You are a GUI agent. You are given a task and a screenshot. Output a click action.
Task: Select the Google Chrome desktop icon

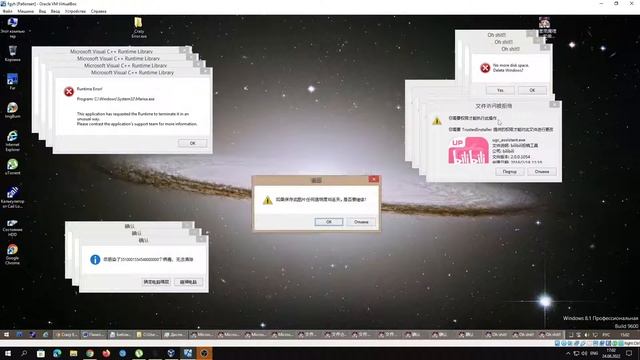tap(13, 254)
